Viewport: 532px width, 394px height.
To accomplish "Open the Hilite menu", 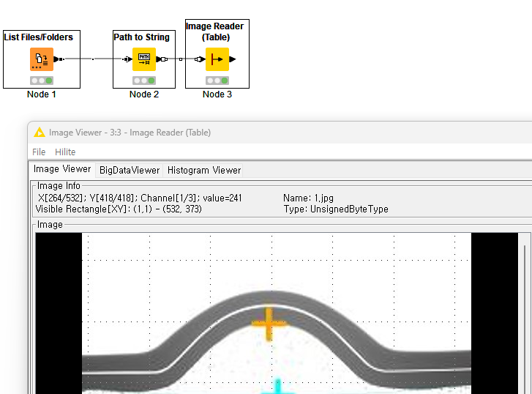I will click(x=65, y=152).
